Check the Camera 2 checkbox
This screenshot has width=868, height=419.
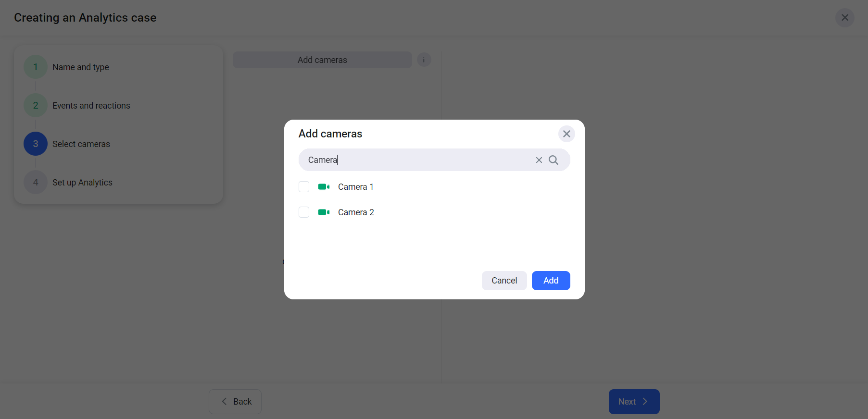[x=304, y=212]
